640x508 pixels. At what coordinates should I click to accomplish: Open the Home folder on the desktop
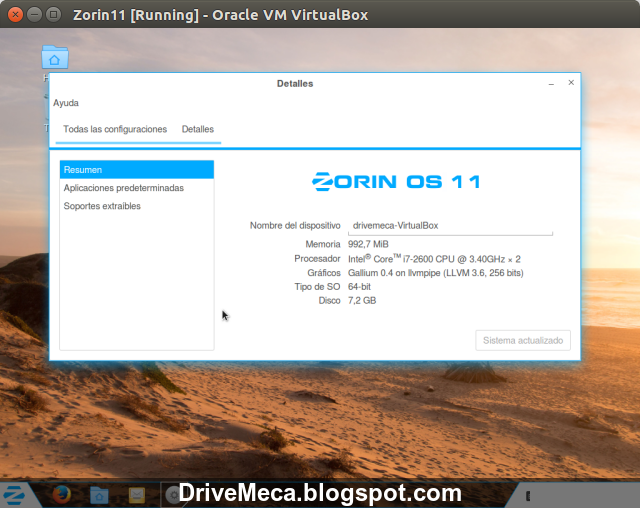[x=55, y=57]
